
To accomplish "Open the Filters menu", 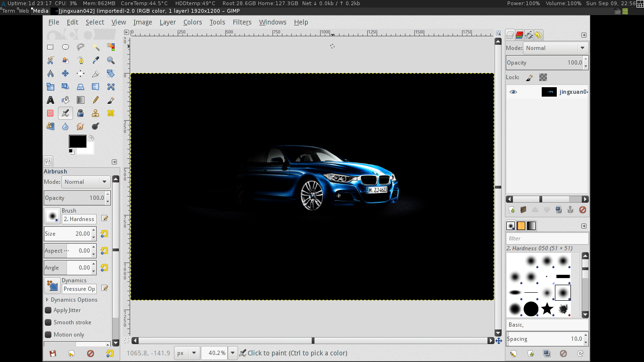I will (242, 22).
